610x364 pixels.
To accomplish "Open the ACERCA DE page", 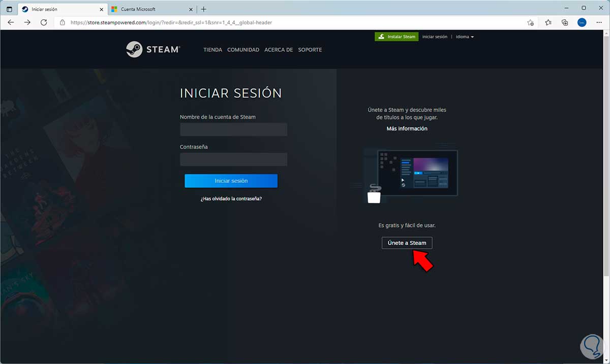I will click(x=279, y=50).
